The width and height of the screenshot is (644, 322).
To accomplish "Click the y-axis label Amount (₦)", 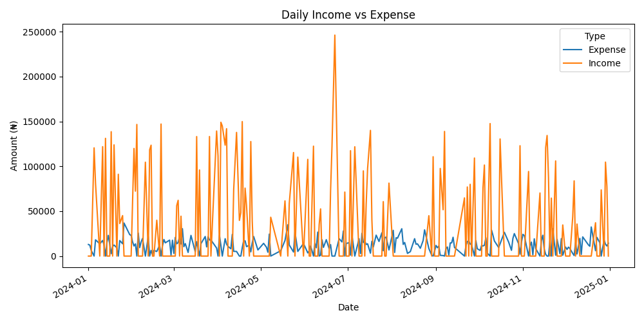I will point(14,146).
